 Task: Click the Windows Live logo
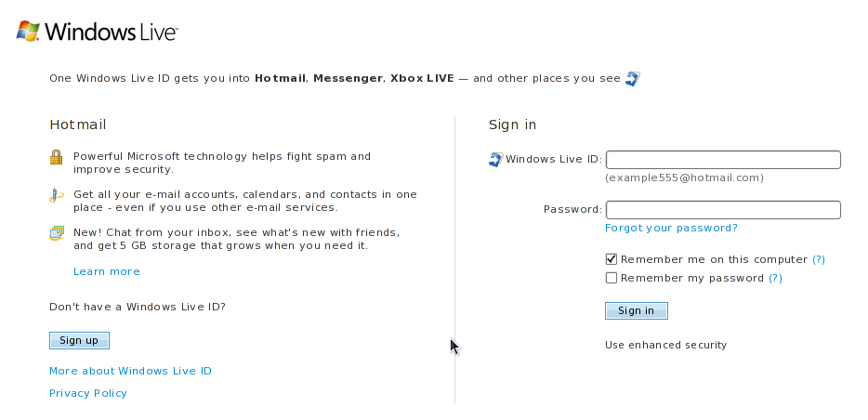(x=98, y=32)
